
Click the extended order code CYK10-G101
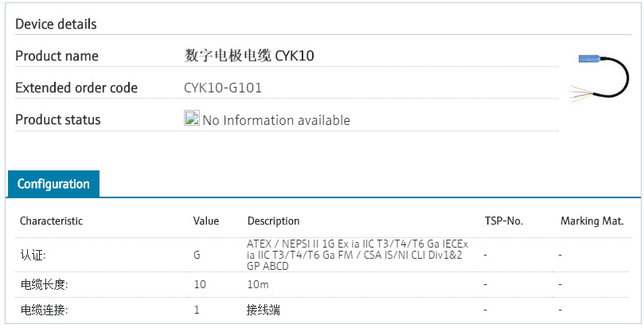223,88
